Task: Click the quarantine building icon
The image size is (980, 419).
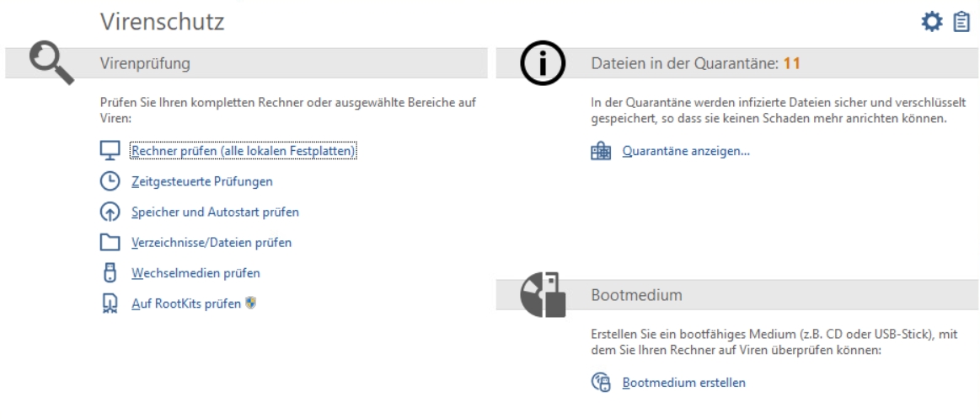Action: 601,152
